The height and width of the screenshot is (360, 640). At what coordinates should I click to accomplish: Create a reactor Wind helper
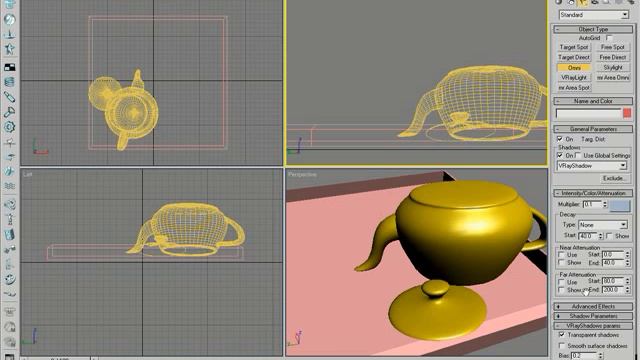click(9, 142)
